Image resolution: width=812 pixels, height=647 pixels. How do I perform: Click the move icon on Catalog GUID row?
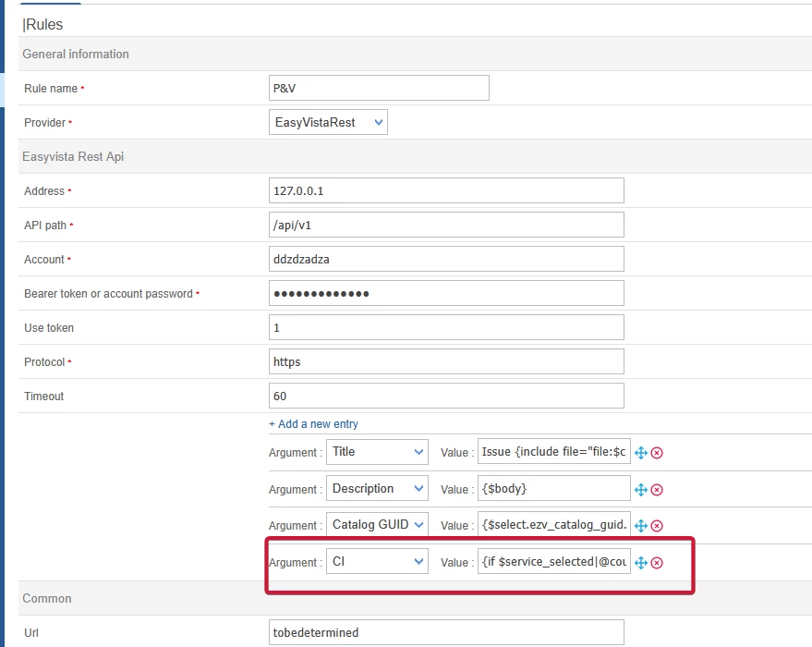tap(641, 526)
